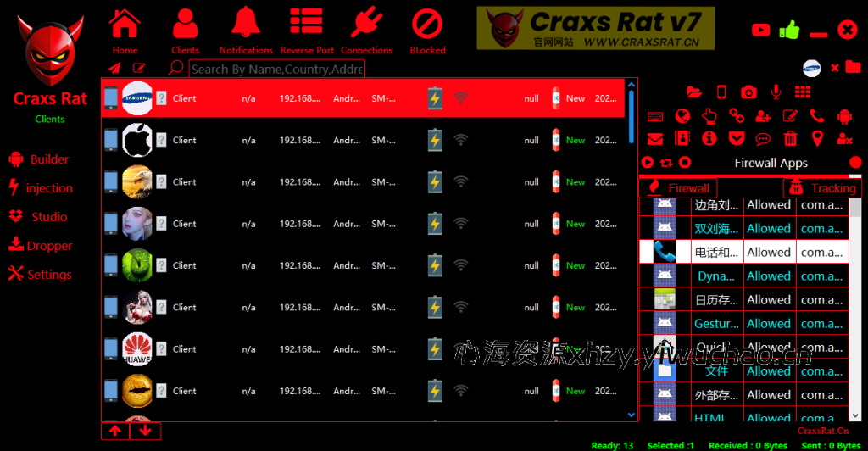Focus the Search By Name,Country field

277,70
